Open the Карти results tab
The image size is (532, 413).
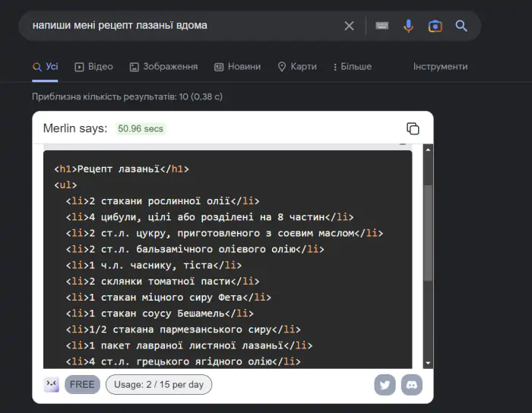297,67
